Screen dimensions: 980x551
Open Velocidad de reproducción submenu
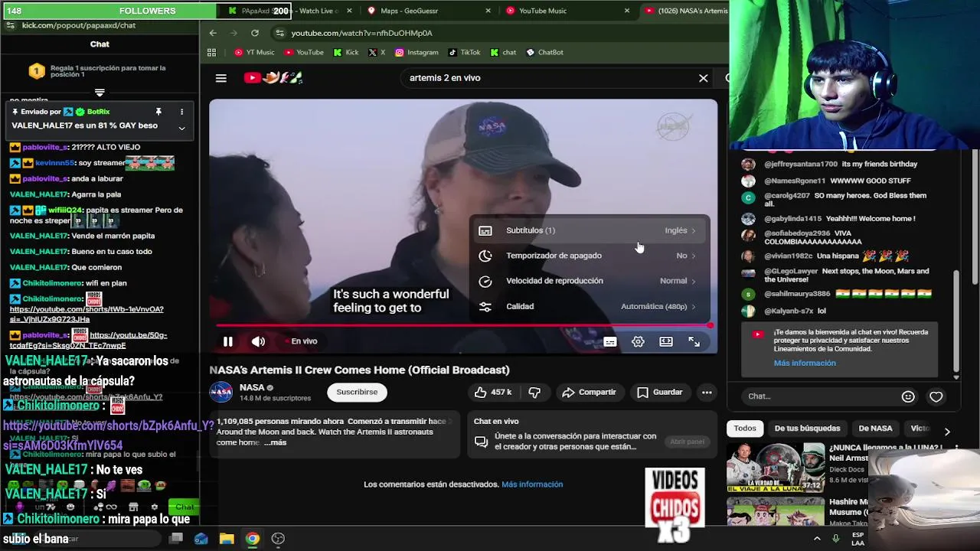click(x=588, y=281)
